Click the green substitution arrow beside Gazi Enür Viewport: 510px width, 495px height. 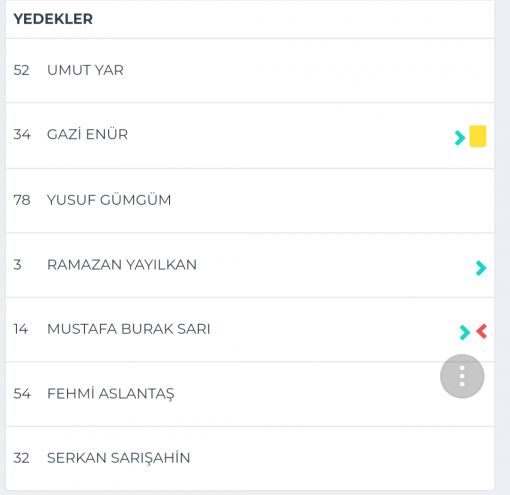coord(460,137)
